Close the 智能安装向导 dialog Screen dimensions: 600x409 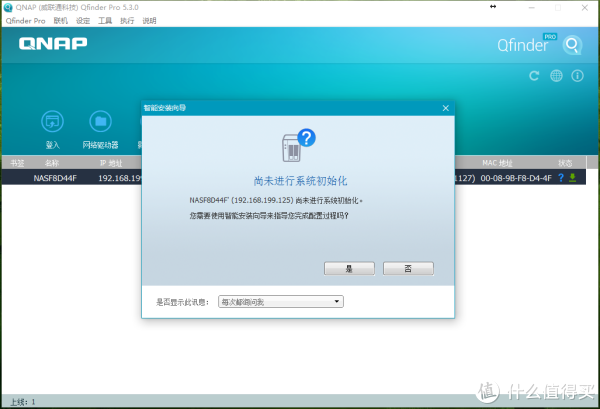tap(446, 107)
